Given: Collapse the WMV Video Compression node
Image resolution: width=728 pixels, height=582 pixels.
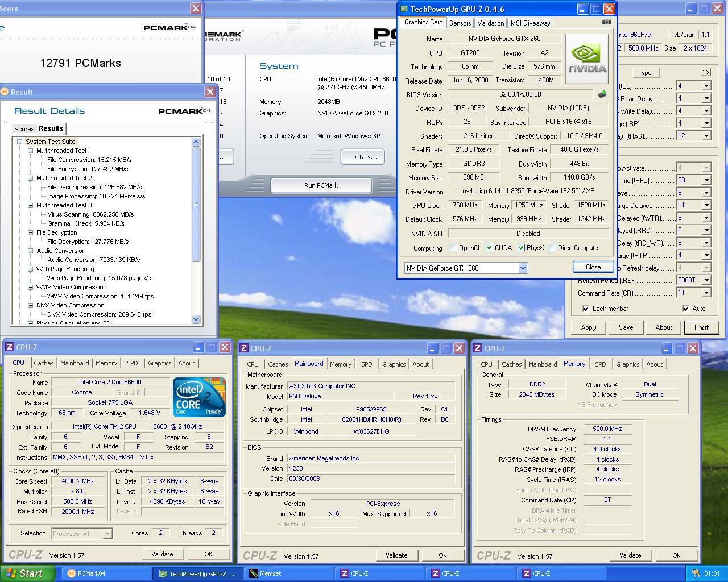Looking at the screenshot, I should [x=31, y=287].
